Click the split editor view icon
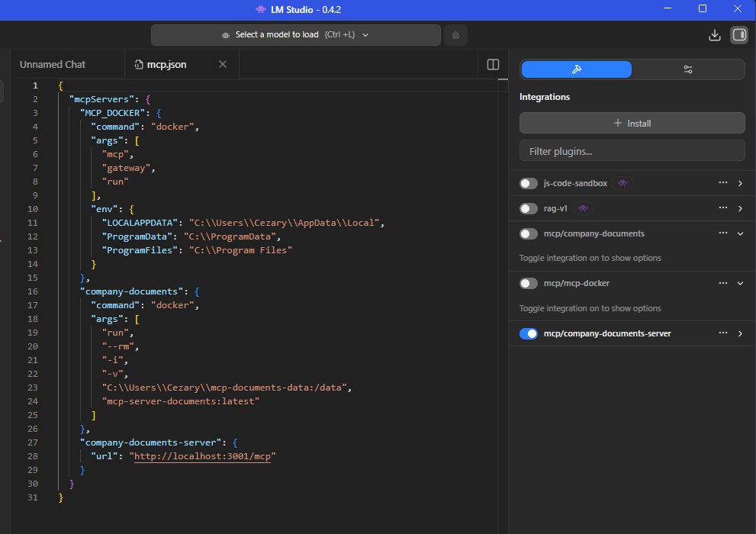The image size is (756, 534). point(493,65)
